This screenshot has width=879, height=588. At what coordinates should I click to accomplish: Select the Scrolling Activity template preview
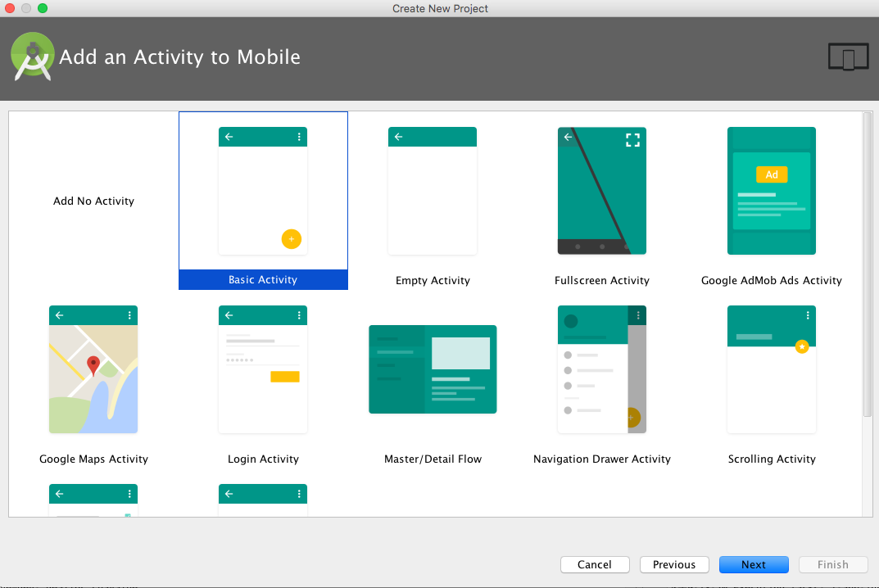(771, 369)
